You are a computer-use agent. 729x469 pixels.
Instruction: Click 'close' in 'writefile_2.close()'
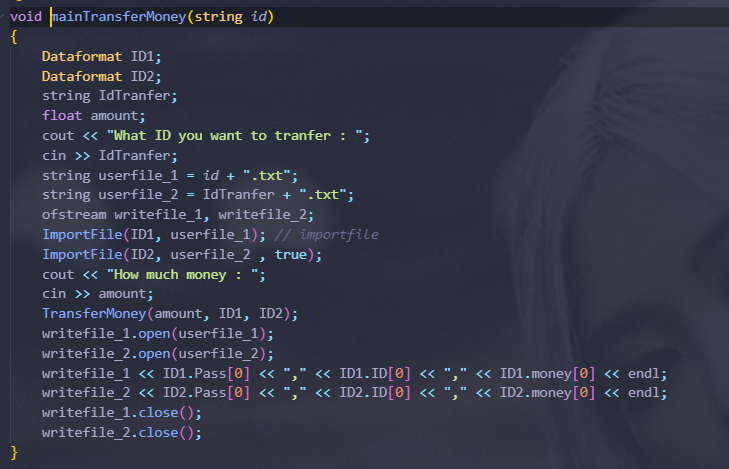[x=159, y=433]
